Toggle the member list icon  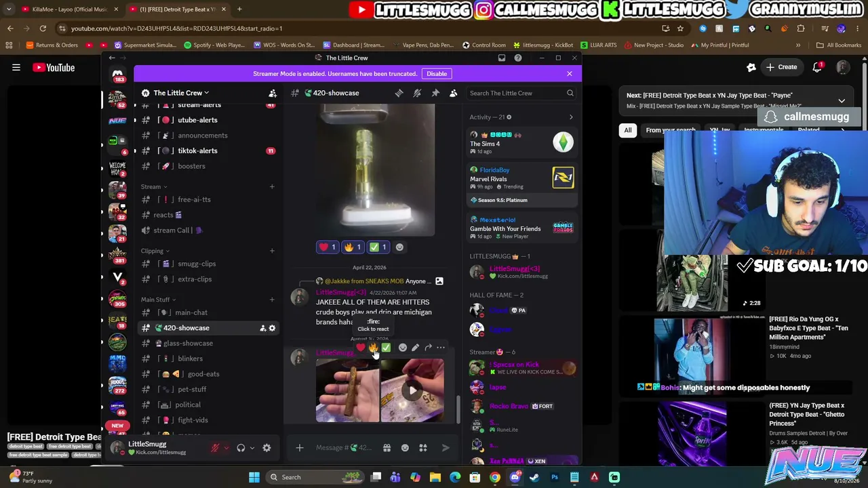453,93
